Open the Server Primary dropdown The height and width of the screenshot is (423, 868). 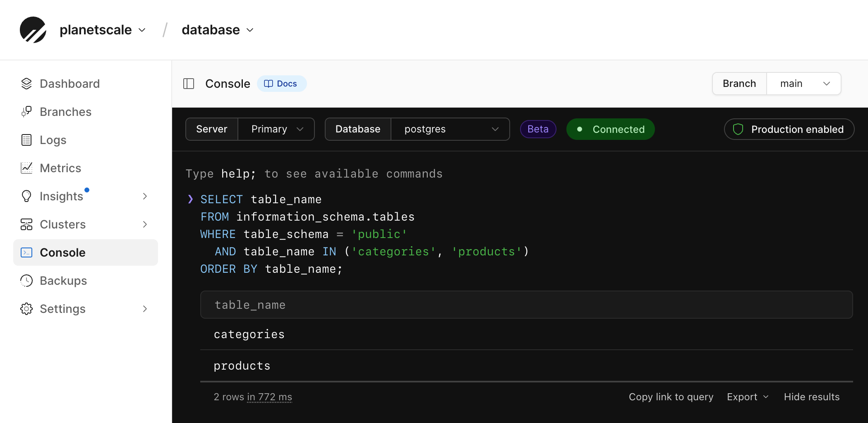point(276,129)
